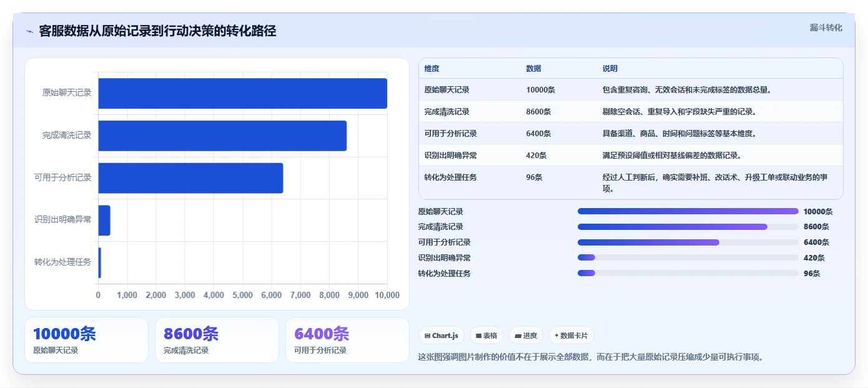Screen dimensions: 868x388
Task: Click the 识别出明确异常 progress bar showing 420条
Action: pos(688,257)
